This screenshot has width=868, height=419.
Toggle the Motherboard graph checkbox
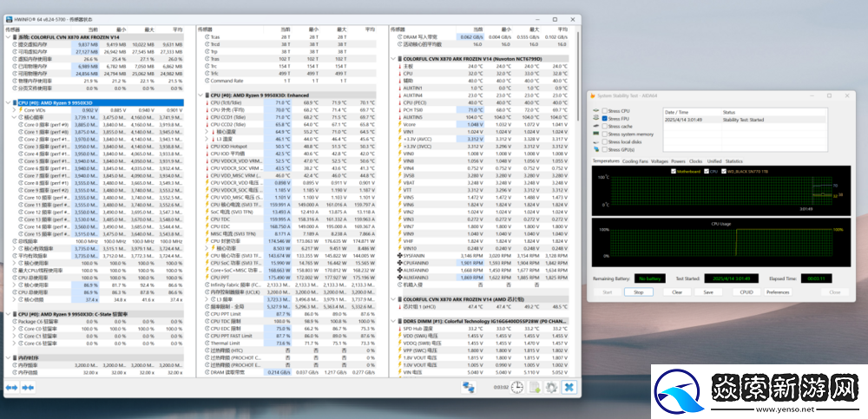pyautogui.click(x=674, y=171)
